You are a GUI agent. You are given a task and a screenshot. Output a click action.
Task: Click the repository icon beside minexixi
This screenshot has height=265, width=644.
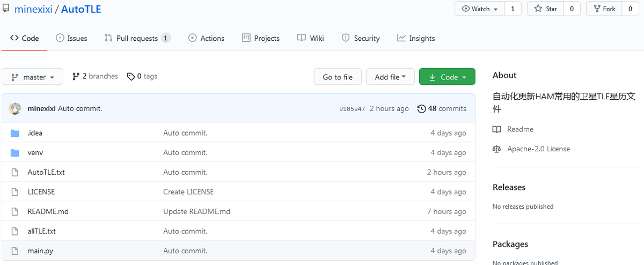point(6,9)
